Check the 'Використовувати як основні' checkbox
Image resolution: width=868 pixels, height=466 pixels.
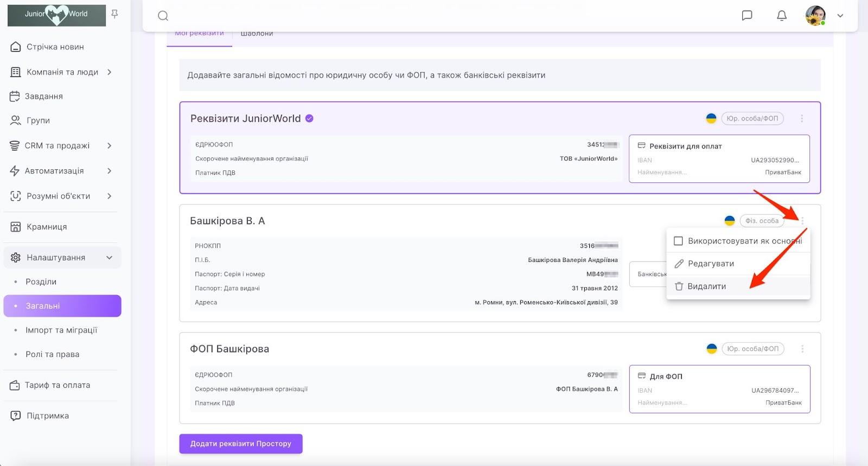(678, 241)
